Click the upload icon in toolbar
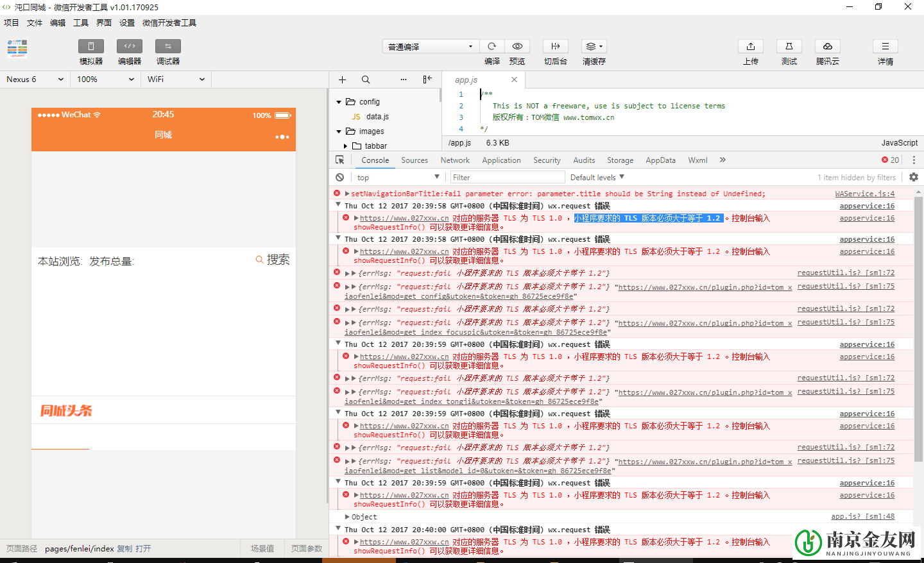This screenshot has height=563, width=924. [751, 46]
